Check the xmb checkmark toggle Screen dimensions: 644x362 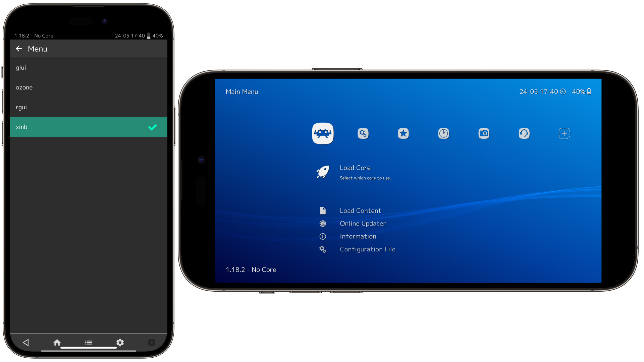(153, 127)
